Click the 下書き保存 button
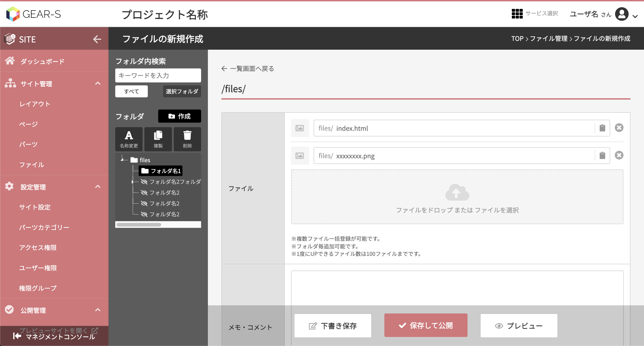 pyautogui.click(x=332, y=325)
